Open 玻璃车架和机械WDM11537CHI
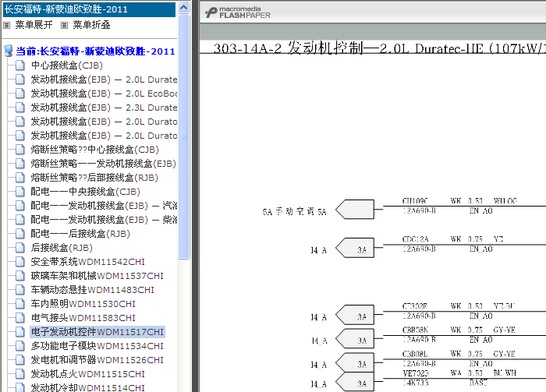Screen dimensions: 546x392 pyautogui.click(x=97, y=276)
